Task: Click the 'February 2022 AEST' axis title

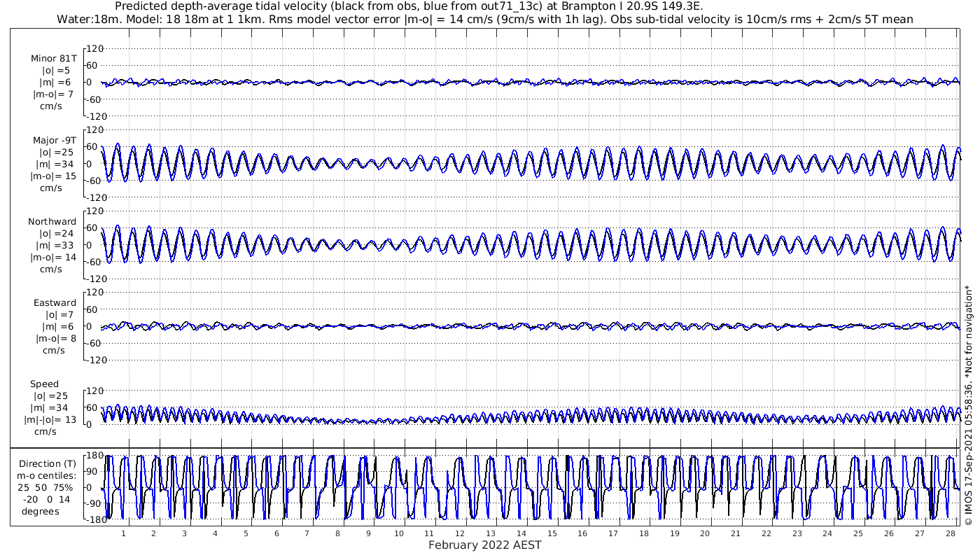Action: click(484, 545)
